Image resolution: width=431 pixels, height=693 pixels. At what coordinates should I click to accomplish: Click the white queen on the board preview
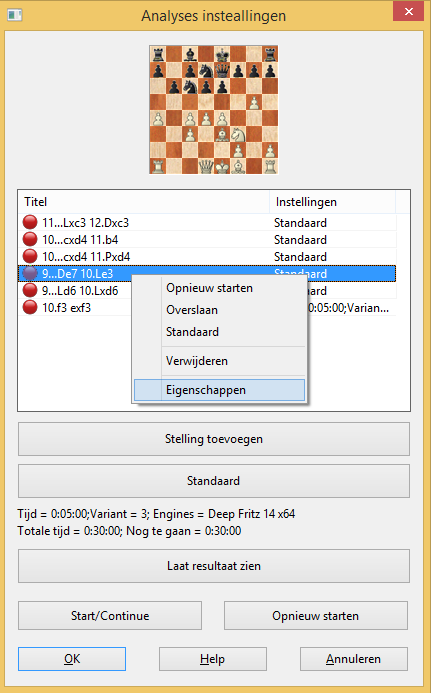206,166
